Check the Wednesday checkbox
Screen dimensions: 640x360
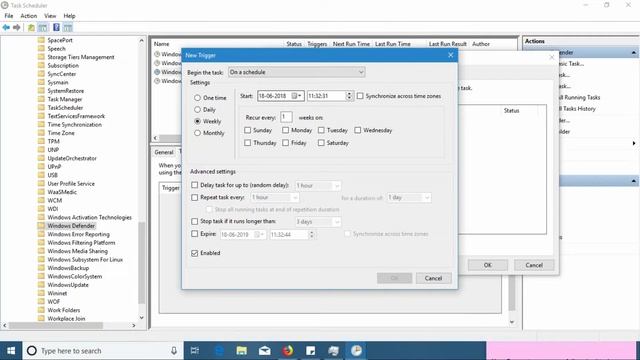[358, 130]
